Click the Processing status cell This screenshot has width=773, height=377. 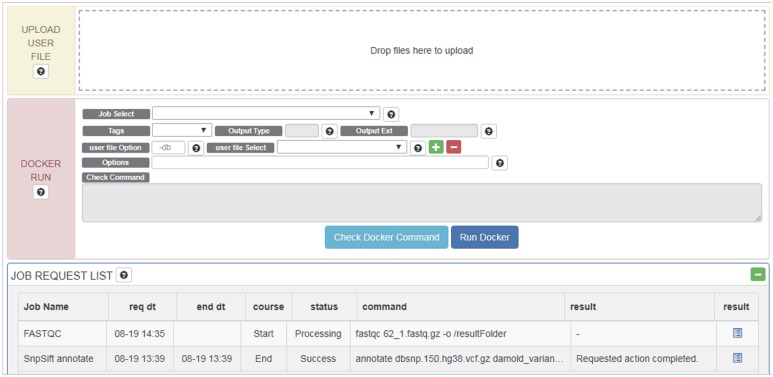pos(318,334)
